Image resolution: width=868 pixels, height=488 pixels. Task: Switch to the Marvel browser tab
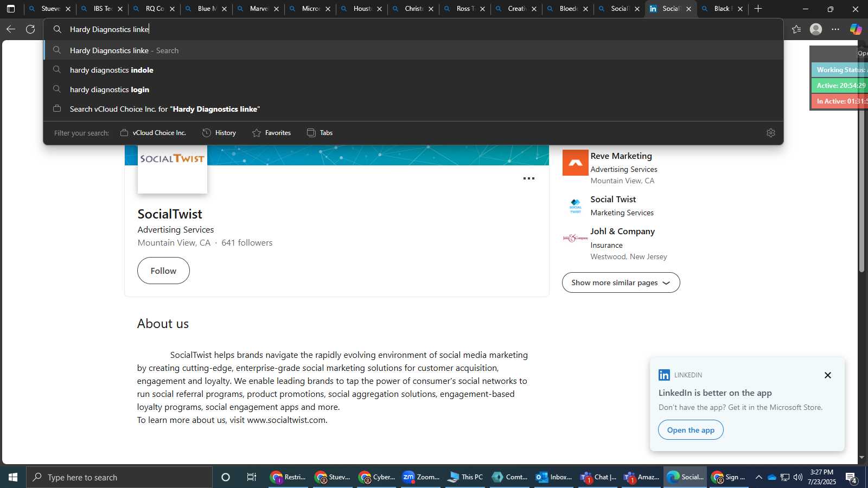[x=257, y=9]
